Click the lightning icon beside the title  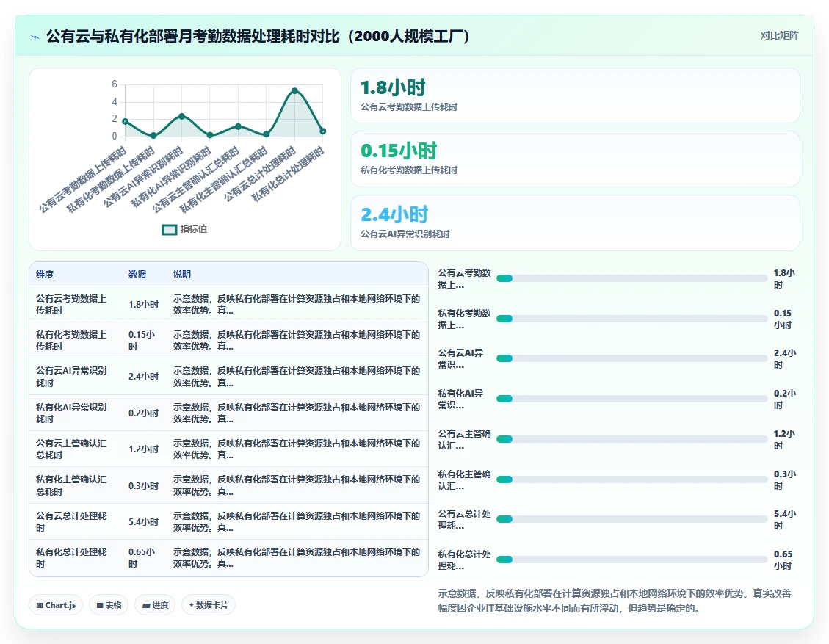pyautogui.click(x=35, y=37)
